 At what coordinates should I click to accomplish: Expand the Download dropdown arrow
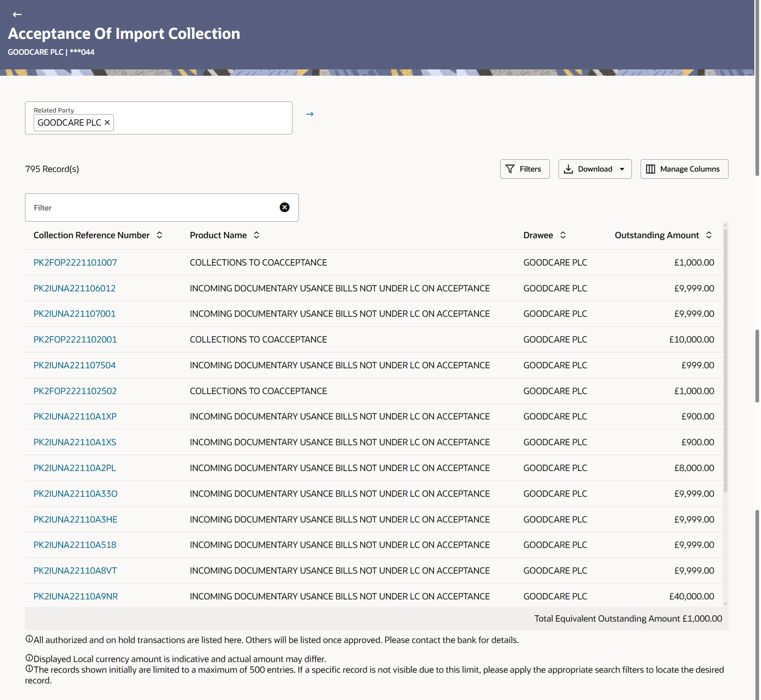[x=622, y=169]
